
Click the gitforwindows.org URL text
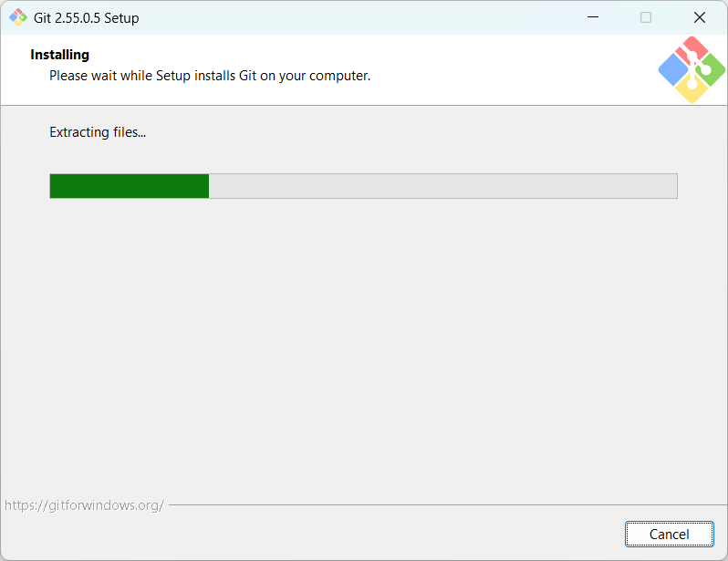(84, 505)
